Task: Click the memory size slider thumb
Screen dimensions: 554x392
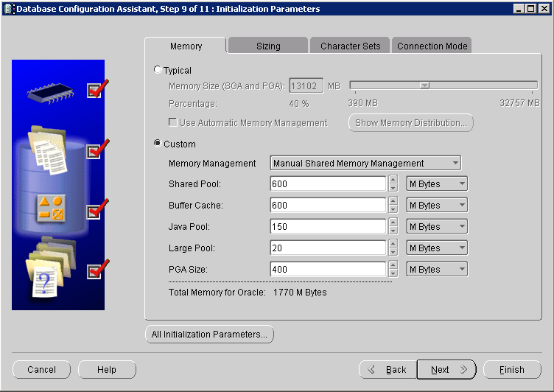Action: tap(424, 85)
